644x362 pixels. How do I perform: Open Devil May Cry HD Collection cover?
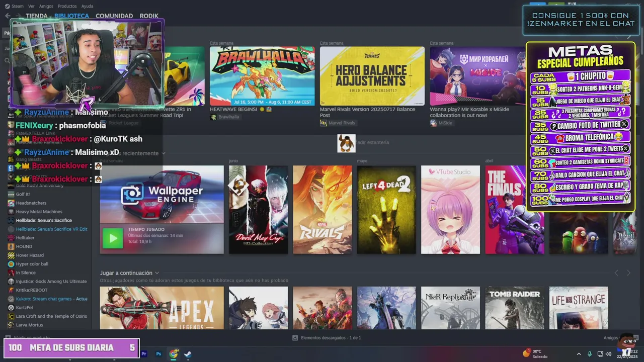(x=258, y=210)
